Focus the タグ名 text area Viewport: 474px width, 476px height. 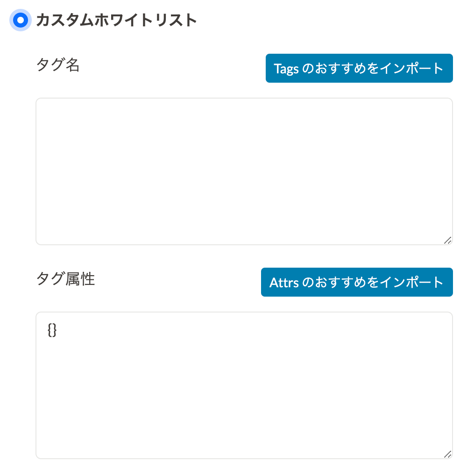tap(244, 171)
